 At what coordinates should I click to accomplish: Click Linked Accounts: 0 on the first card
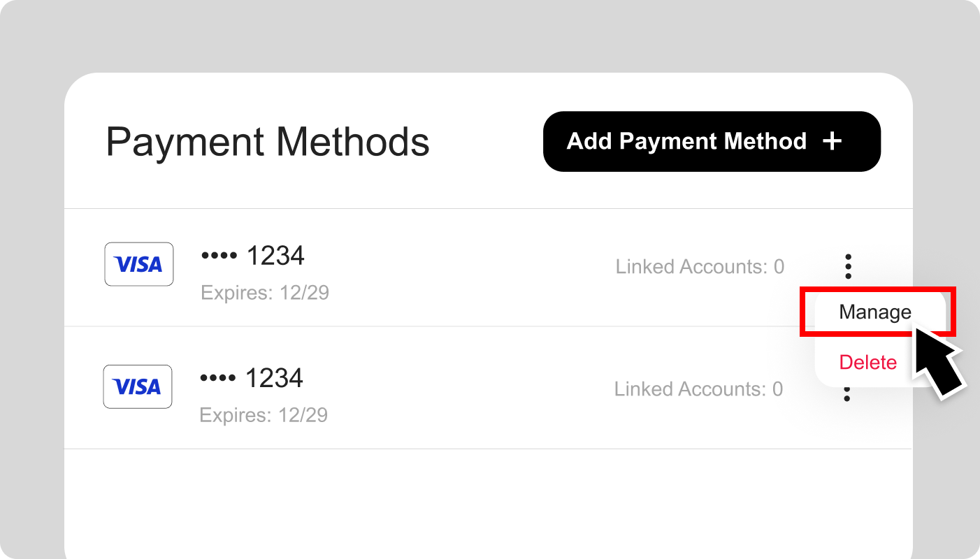700,266
